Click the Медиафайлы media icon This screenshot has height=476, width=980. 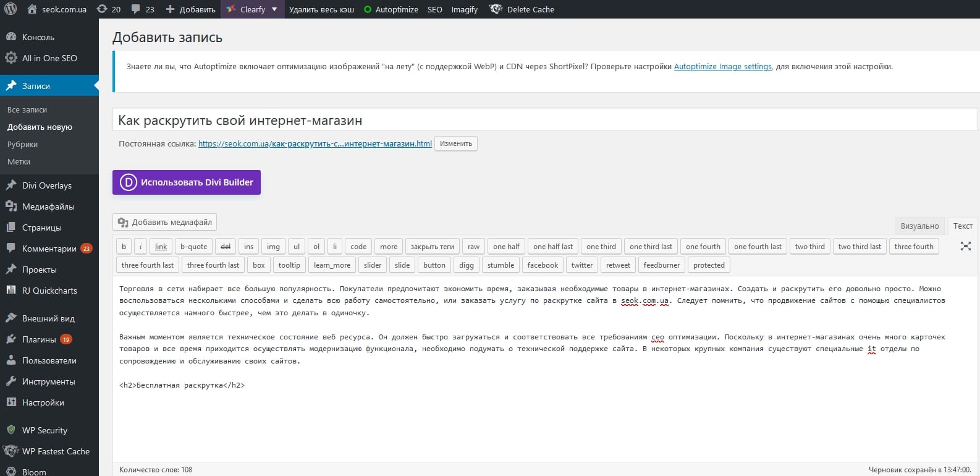11,206
